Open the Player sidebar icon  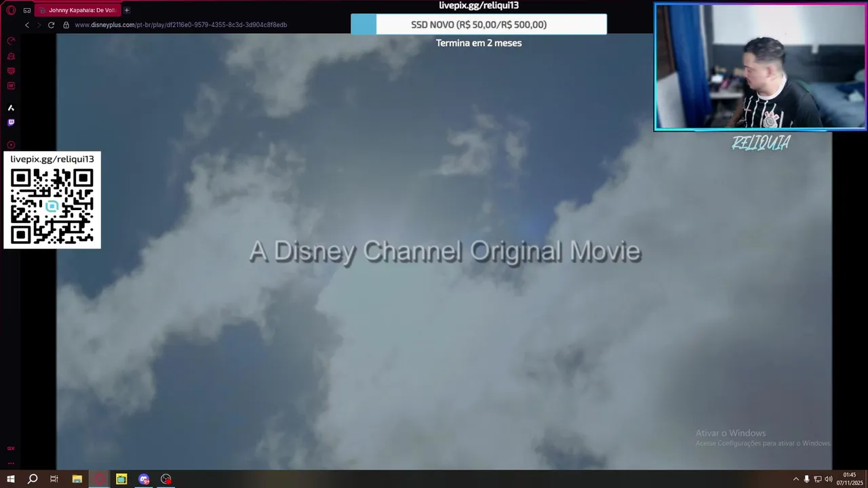pos(11,144)
